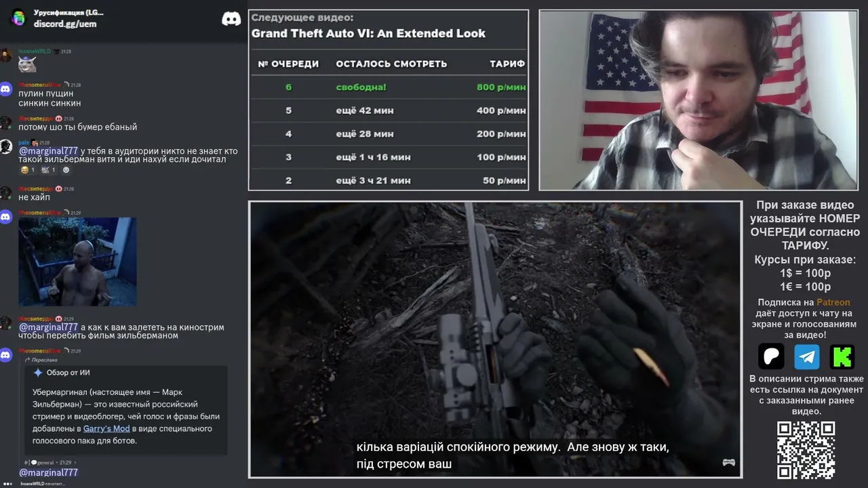This screenshot has width=868, height=488.
Task: Open pale's profile avatar
Action: (x=5, y=146)
